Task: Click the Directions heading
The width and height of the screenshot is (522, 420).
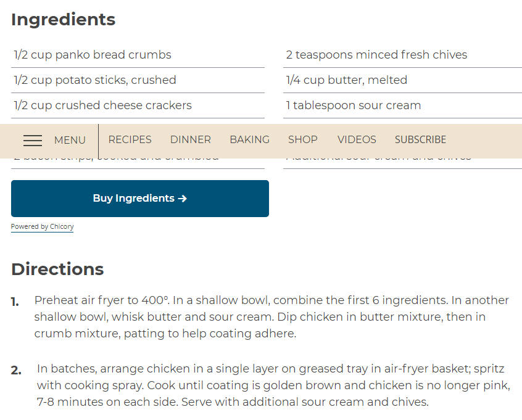Action: pyautogui.click(x=57, y=269)
